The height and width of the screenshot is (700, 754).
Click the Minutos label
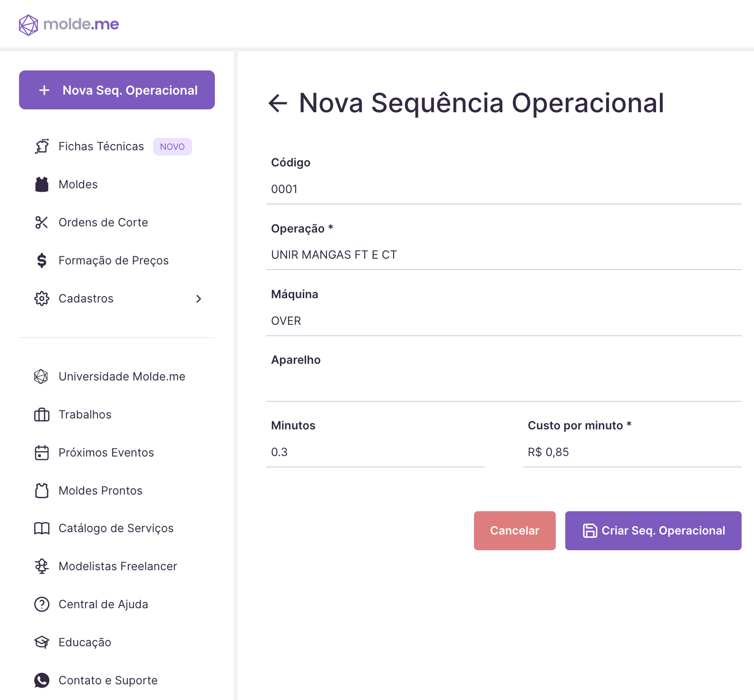click(293, 426)
